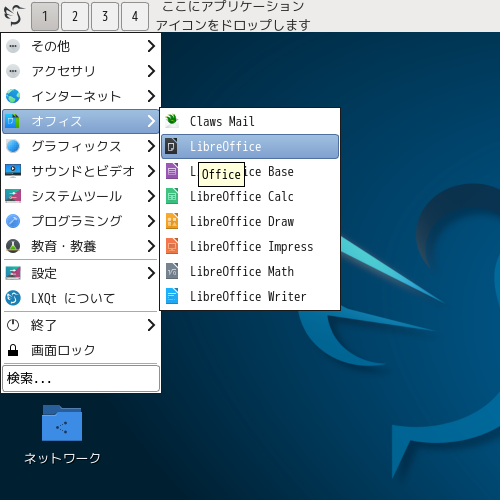
Task: Click the 設定 category icon
Action: tap(13, 273)
